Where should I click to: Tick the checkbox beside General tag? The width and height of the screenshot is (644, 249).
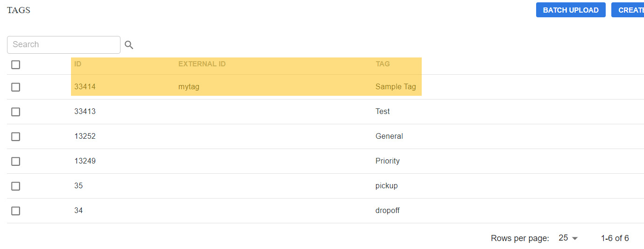(16, 136)
